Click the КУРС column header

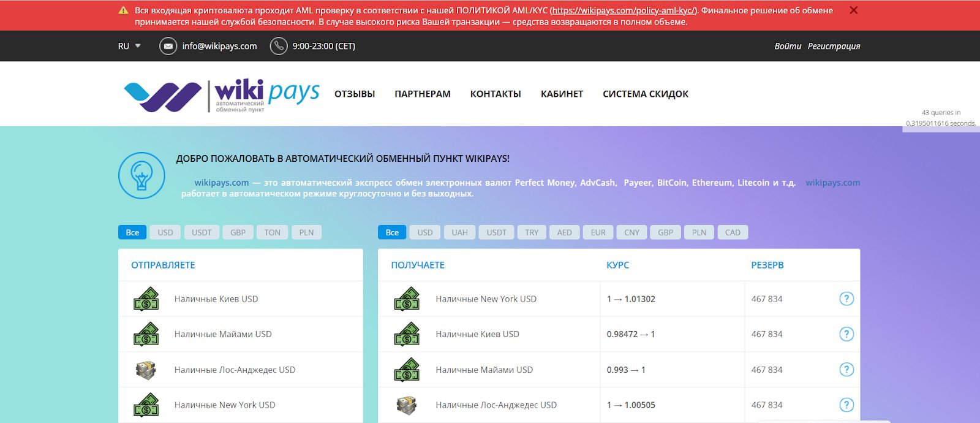[617, 265]
